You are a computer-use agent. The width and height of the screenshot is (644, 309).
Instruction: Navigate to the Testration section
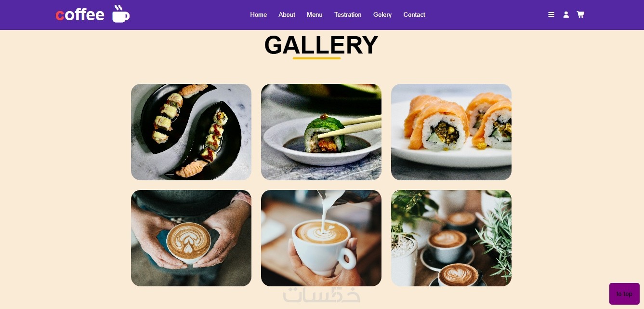[348, 15]
